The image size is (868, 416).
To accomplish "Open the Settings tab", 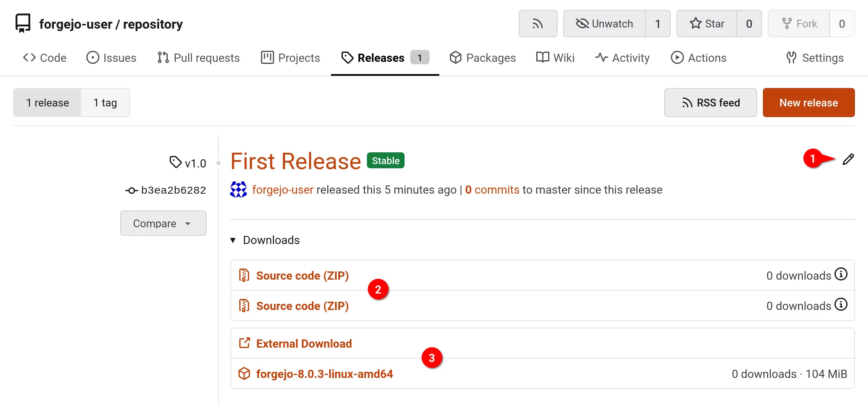I will (x=815, y=58).
